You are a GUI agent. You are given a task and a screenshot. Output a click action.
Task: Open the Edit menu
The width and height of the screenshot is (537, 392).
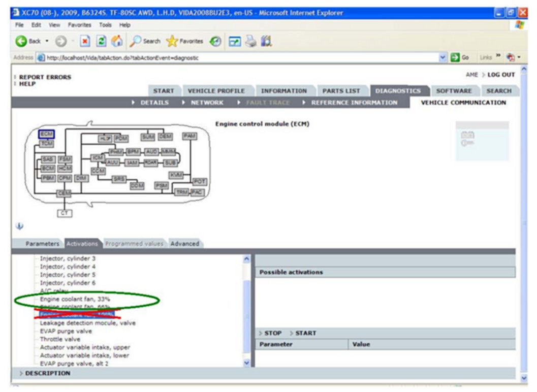click(x=36, y=25)
